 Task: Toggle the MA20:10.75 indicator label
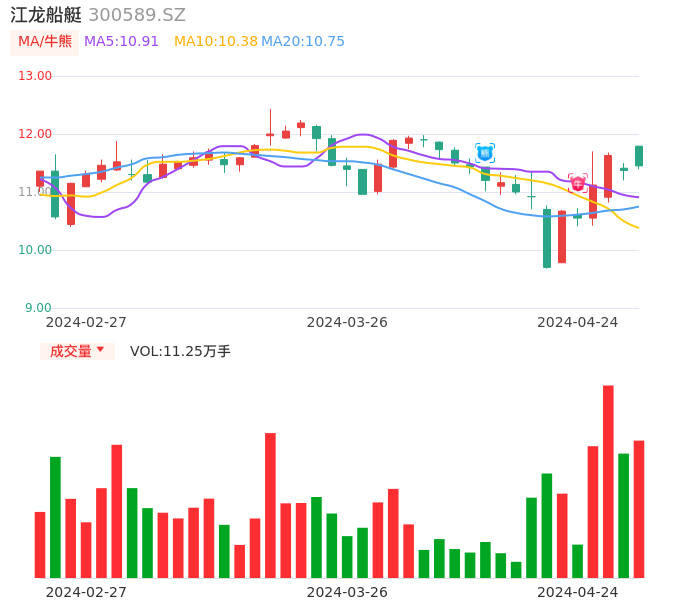(x=303, y=42)
